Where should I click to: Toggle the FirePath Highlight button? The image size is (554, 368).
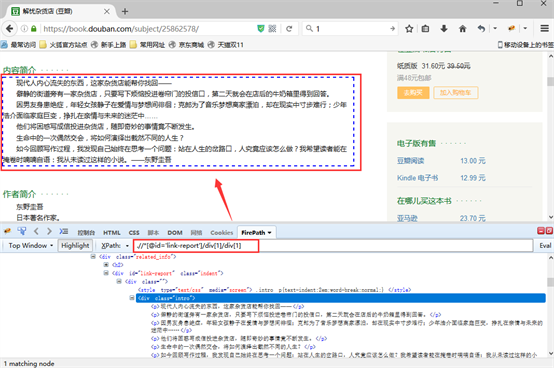[x=75, y=245]
